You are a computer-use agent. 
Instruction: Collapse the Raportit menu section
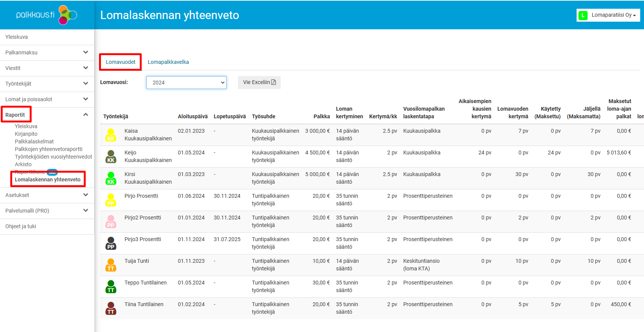pos(86,115)
